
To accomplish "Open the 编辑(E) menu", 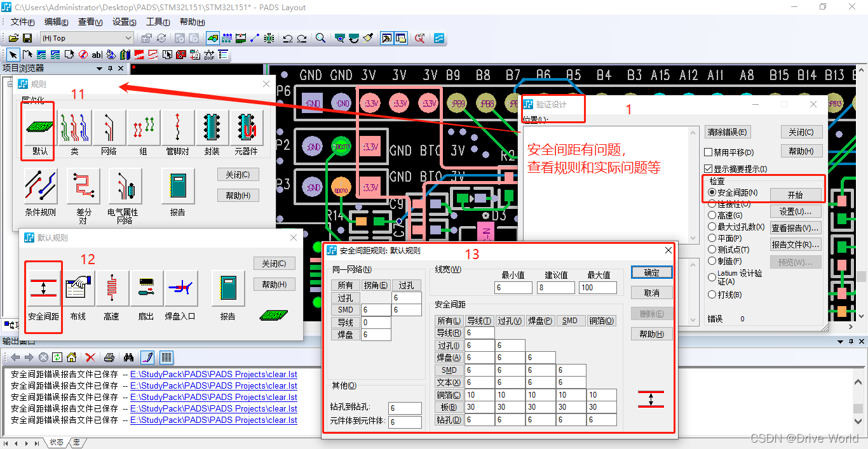I will (57, 22).
